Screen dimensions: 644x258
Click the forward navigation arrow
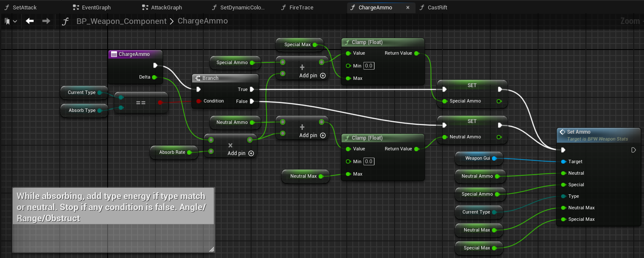(46, 21)
